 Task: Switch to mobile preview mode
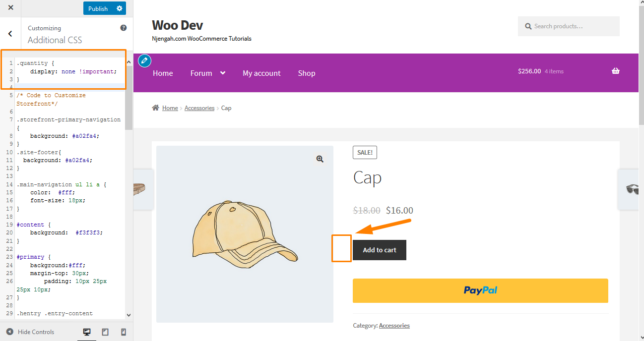124,332
